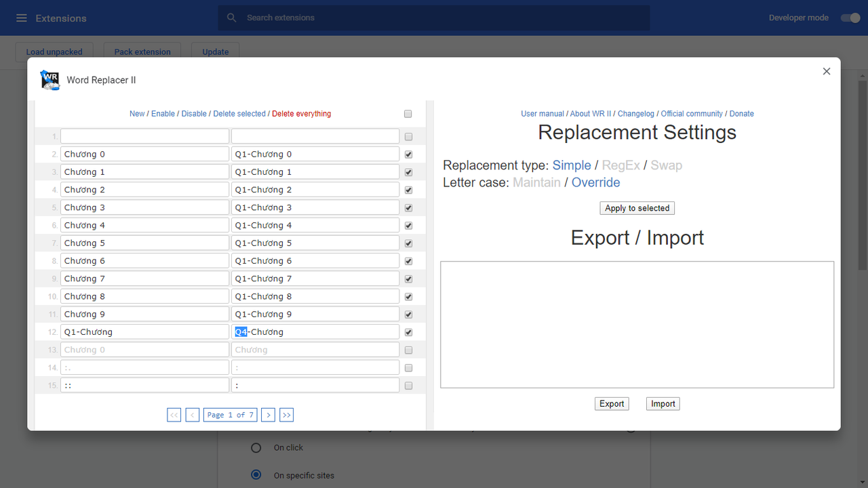Toggle Developer mode switch
This screenshot has width=868, height=488.
(x=850, y=18)
